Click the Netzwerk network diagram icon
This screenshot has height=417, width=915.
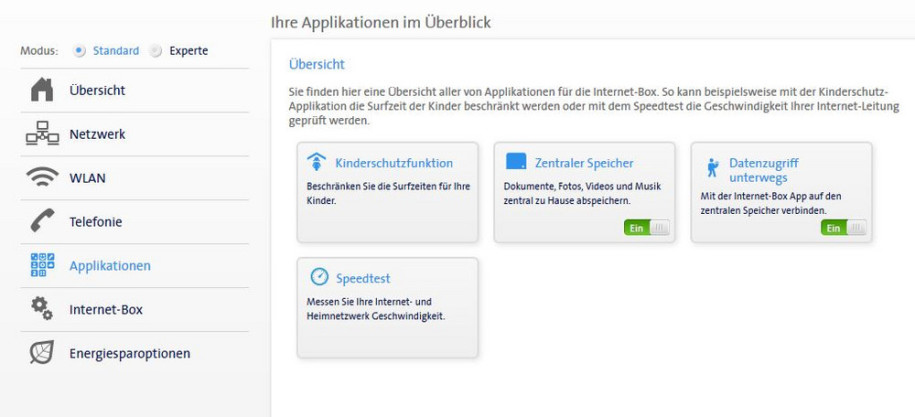[x=42, y=134]
